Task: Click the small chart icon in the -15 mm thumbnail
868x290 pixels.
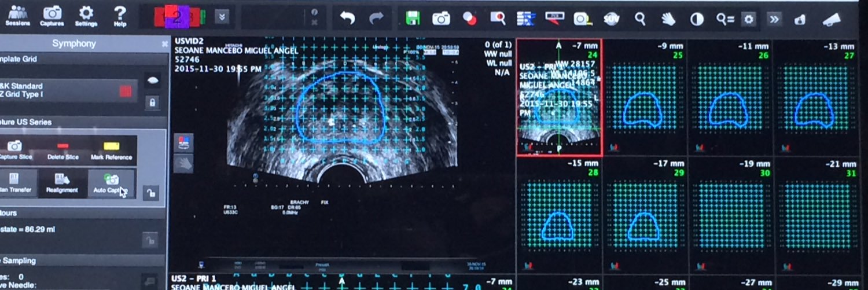Action: click(528, 266)
